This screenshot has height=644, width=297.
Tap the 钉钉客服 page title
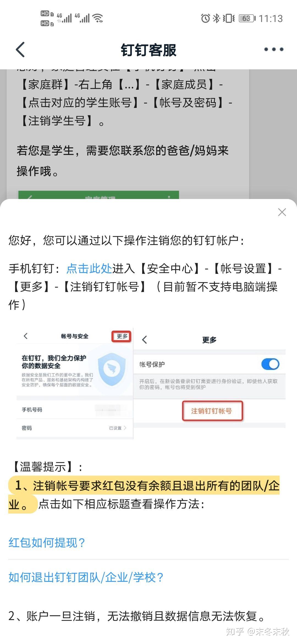(148, 50)
